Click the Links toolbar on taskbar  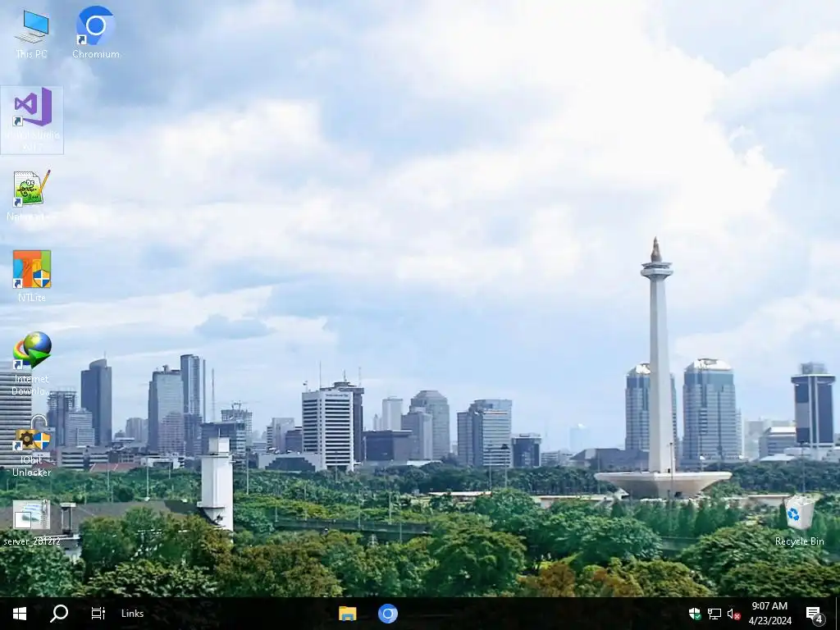(x=132, y=614)
